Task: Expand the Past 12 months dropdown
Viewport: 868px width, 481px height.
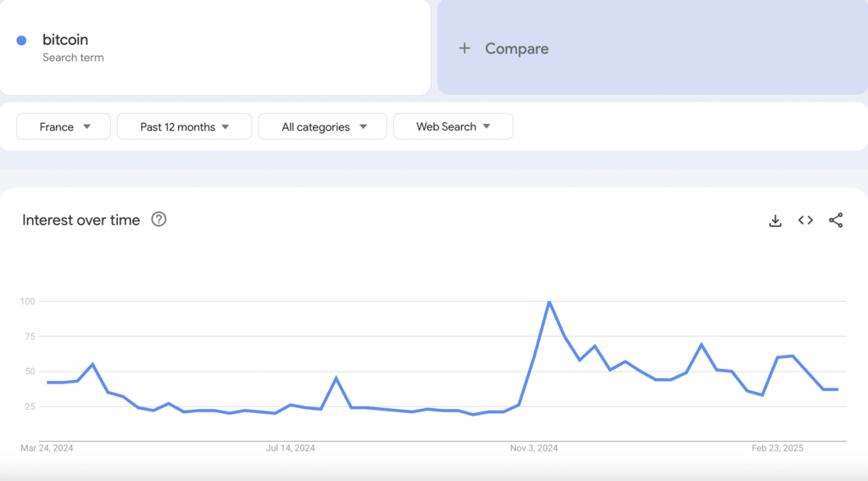Action: pos(184,127)
